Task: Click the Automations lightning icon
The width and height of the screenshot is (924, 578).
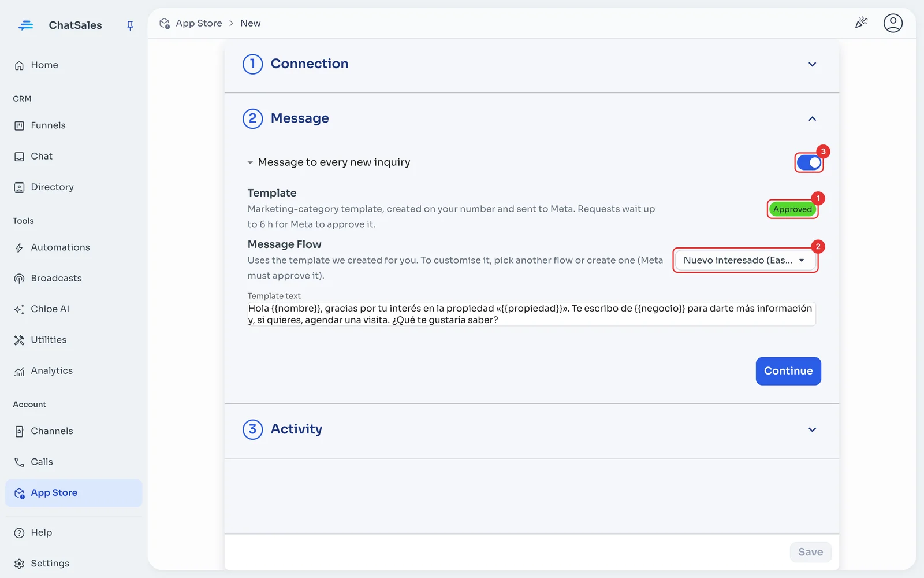Action: [x=19, y=248]
